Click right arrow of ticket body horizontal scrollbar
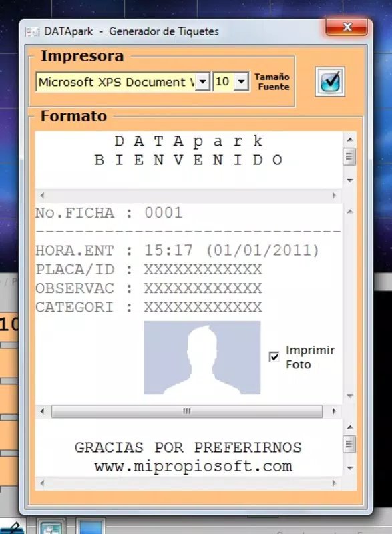392x534 pixels. tap(334, 411)
